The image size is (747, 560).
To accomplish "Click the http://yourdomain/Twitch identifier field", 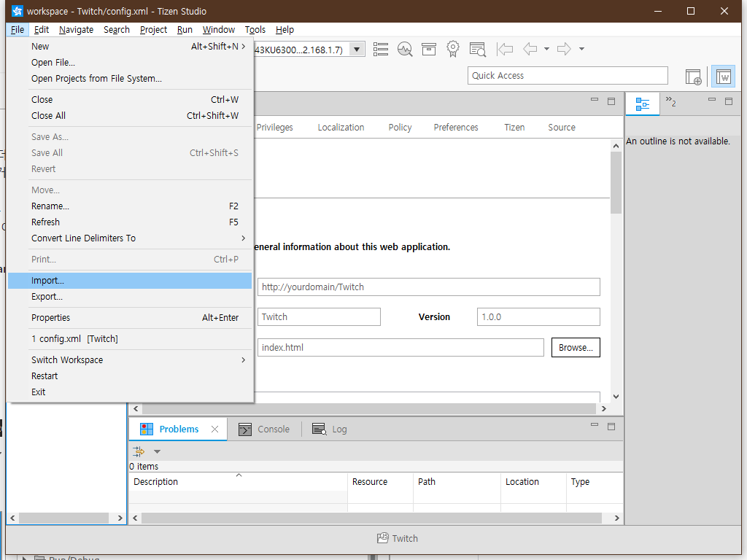I will (x=429, y=287).
